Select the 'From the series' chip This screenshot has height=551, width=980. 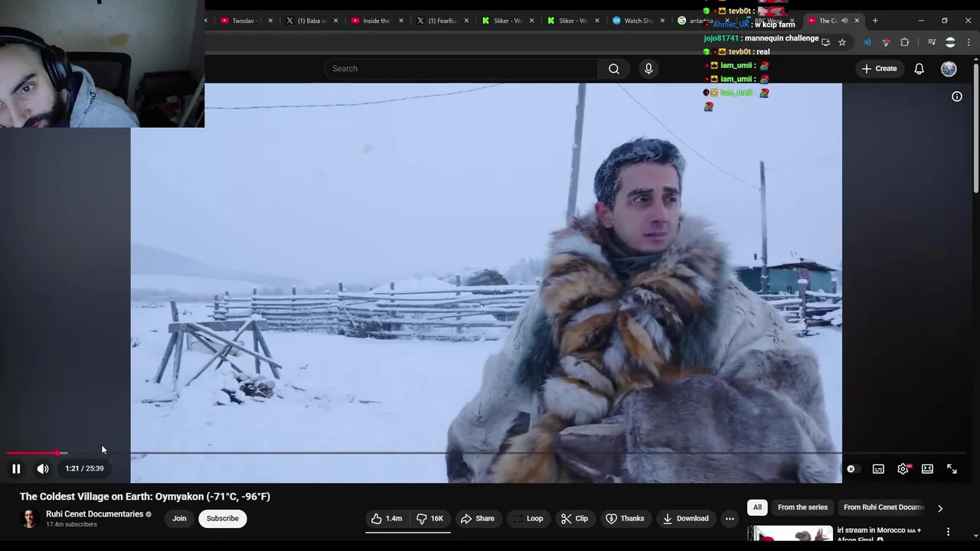pyautogui.click(x=802, y=507)
